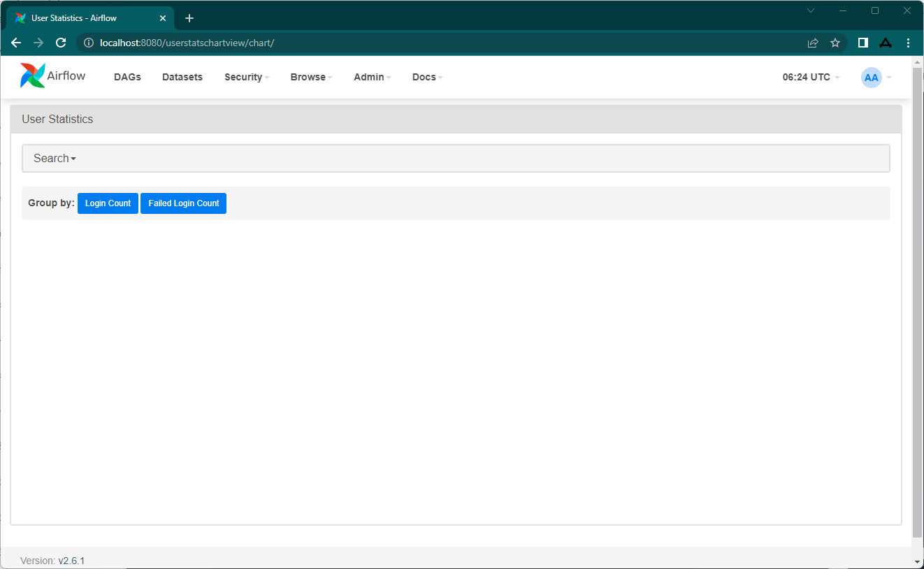
Task: Open the tab search chevron in the title bar
Action: [811, 10]
